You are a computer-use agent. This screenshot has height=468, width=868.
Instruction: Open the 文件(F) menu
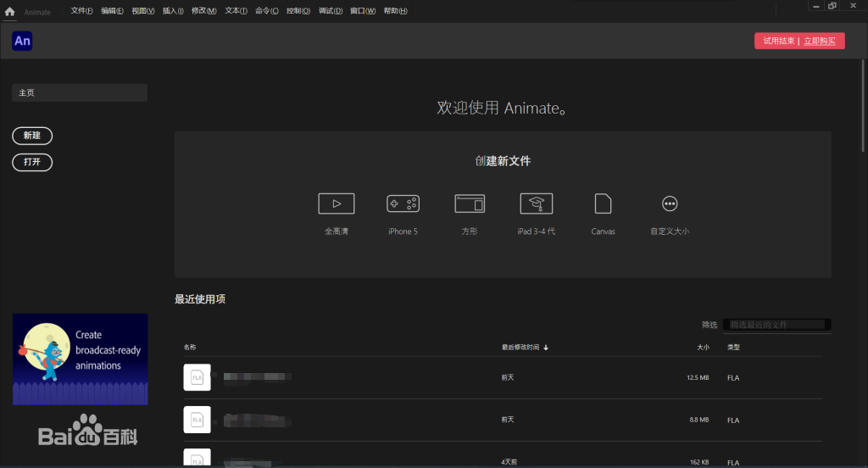tap(81, 11)
